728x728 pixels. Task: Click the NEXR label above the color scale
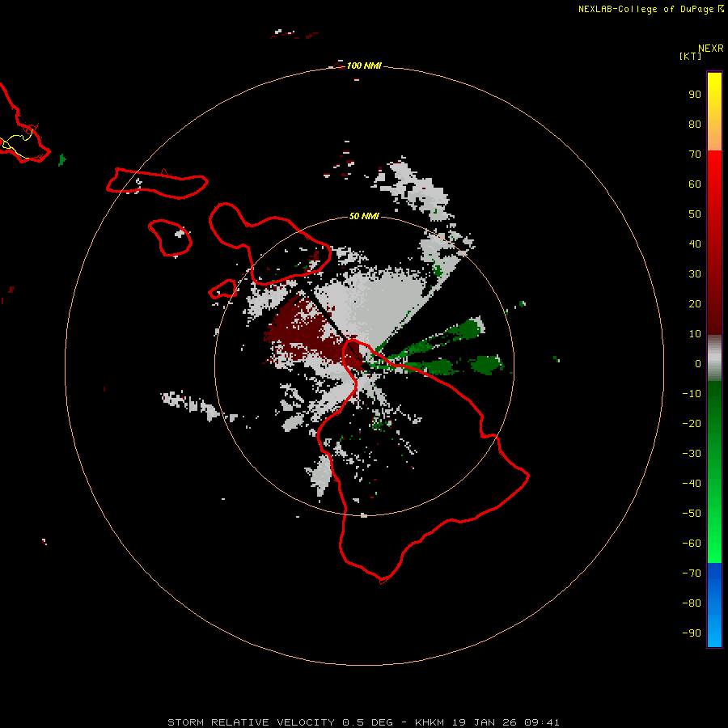click(711, 49)
